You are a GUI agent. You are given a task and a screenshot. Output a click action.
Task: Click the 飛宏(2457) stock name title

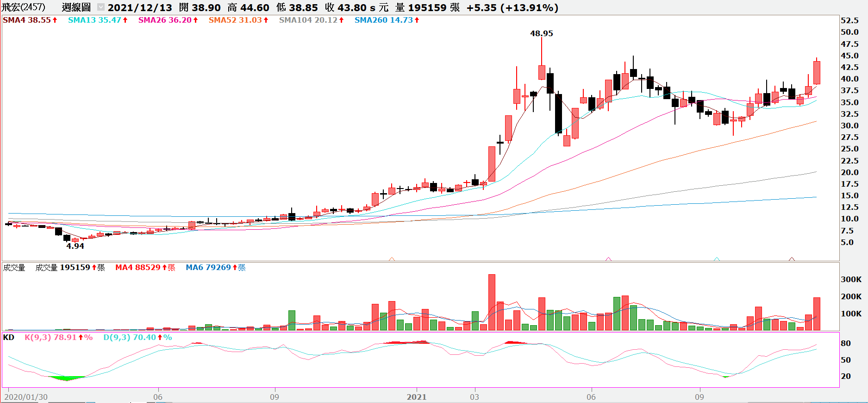24,7
